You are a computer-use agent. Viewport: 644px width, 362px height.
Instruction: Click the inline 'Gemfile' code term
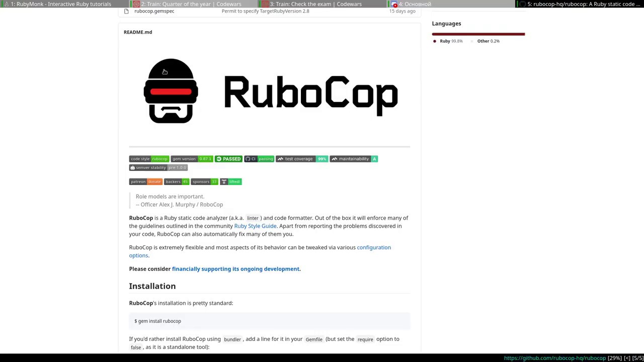[x=314, y=339]
